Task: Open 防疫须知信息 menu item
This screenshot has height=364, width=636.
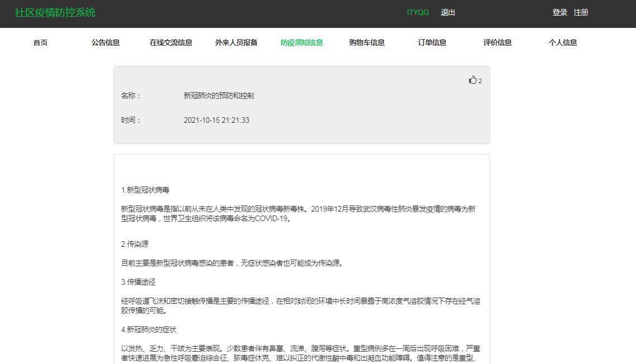Action: (x=302, y=42)
